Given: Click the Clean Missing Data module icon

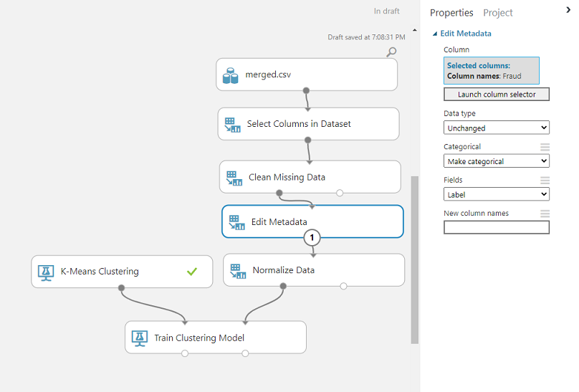Looking at the screenshot, I should pyautogui.click(x=234, y=178).
